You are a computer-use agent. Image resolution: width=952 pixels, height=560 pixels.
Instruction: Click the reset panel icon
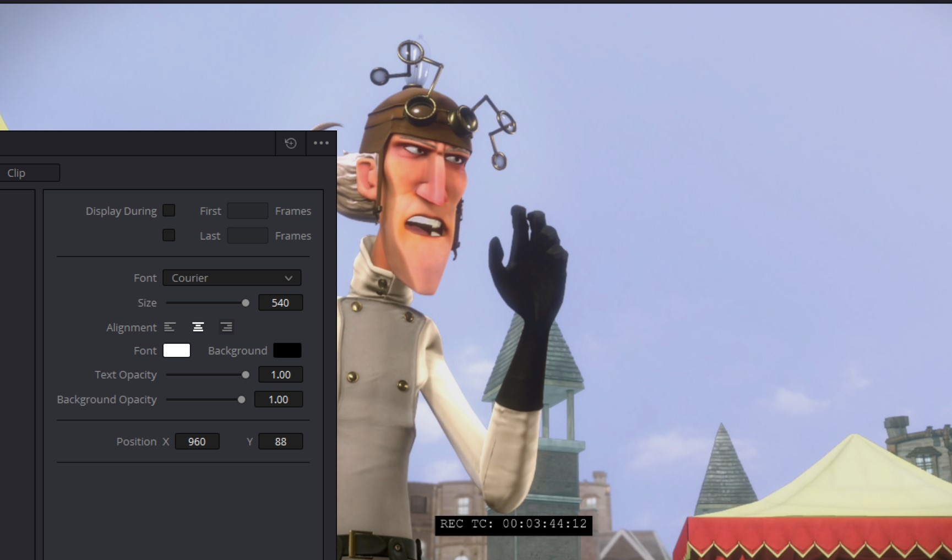point(291,143)
